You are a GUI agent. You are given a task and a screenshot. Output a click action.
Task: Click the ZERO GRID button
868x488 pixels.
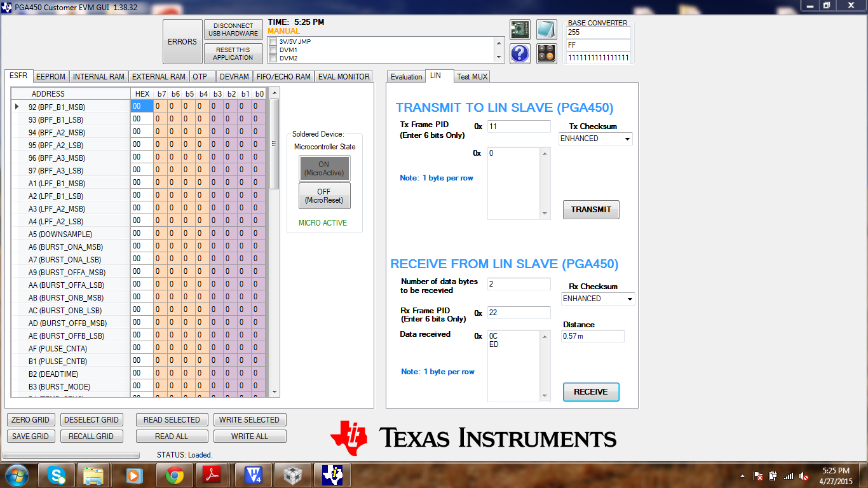(31, 420)
